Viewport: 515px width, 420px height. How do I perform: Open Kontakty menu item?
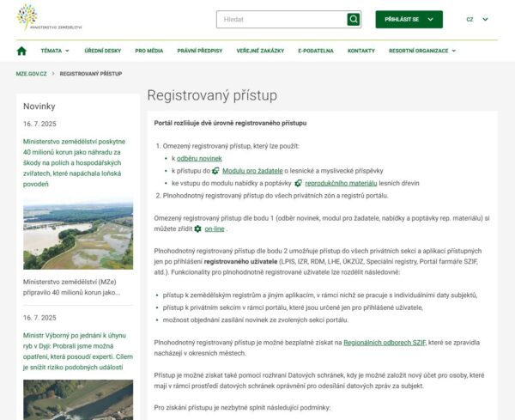pos(361,51)
